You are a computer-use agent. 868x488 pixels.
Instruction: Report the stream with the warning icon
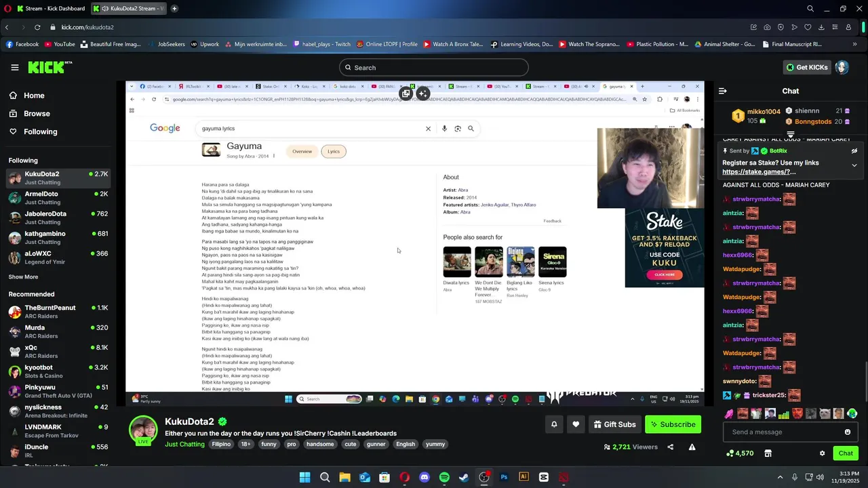pyautogui.click(x=692, y=447)
